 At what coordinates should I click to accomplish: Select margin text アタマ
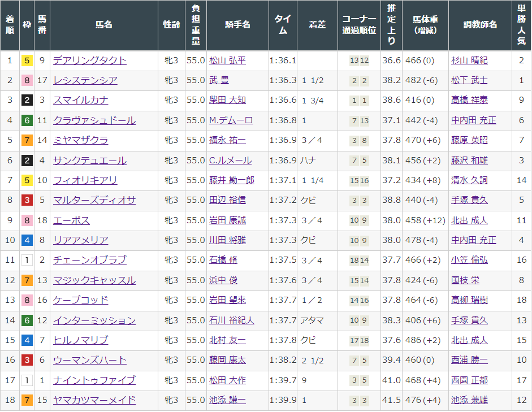312,320
